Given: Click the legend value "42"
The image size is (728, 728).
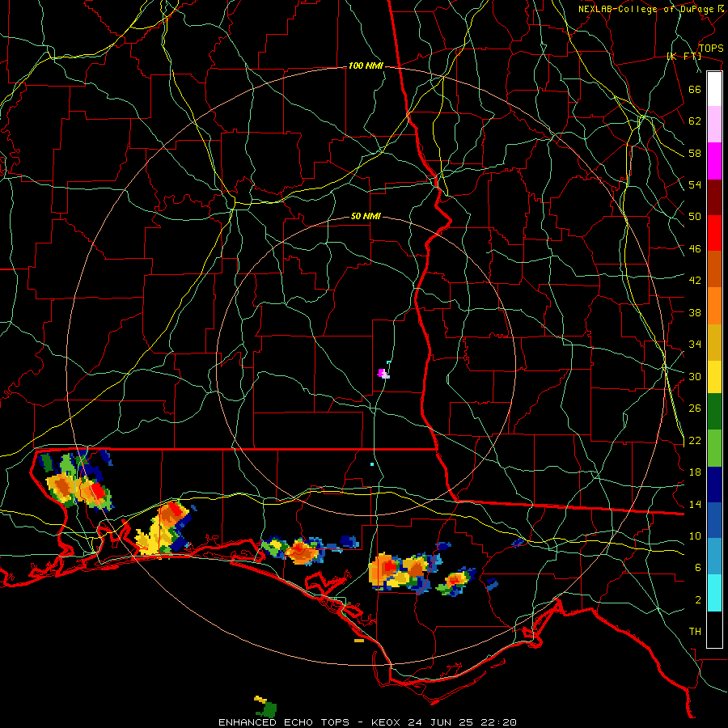Looking at the screenshot, I should click(x=695, y=281).
